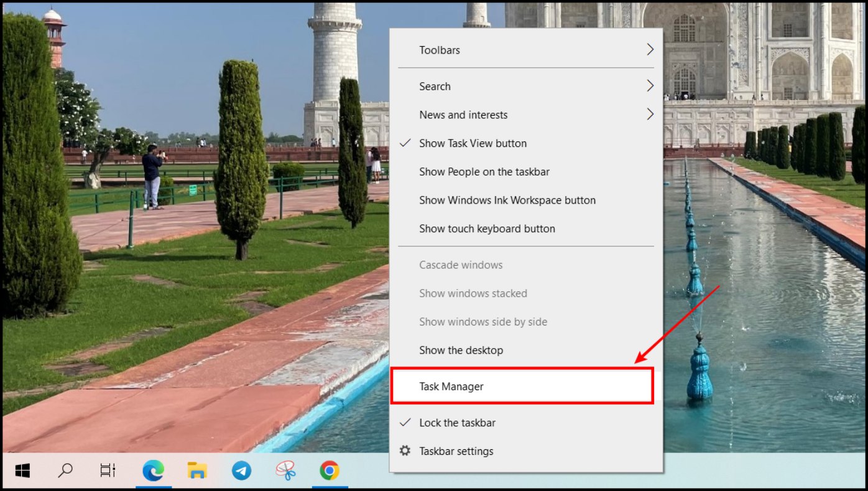Toggle Lock the taskbar option
The width and height of the screenshot is (868, 491).
point(526,423)
